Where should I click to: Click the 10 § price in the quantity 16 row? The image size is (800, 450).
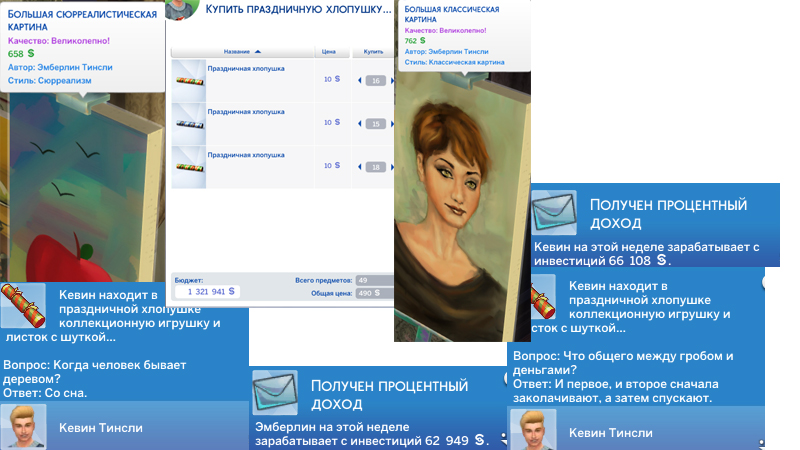click(332, 79)
